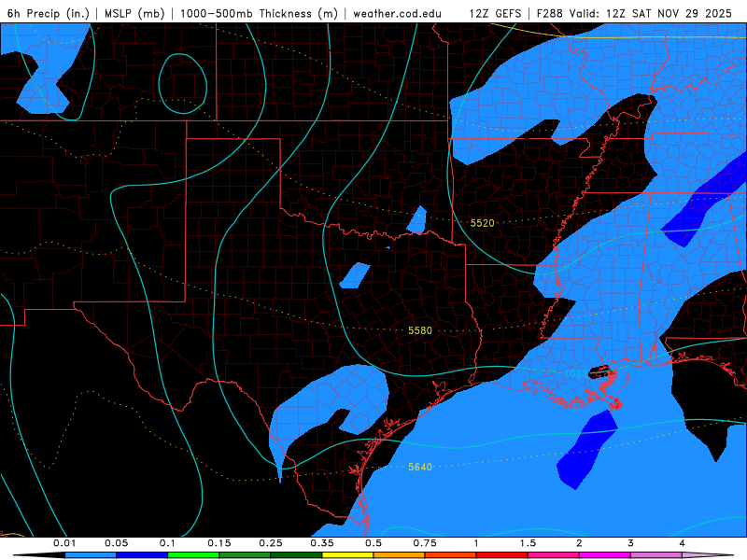Viewport: 747px width, 560px height.
Task: Click the dark blue 0.05 legend color swatch
Action: [x=142, y=555]
